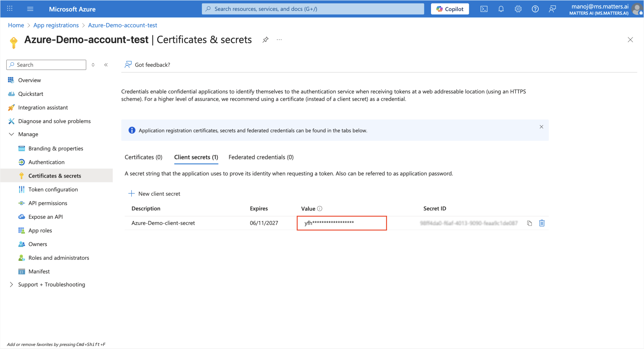Open notifications bell
644x349 pixels.
pyautogui.click(x=501, y=9)
